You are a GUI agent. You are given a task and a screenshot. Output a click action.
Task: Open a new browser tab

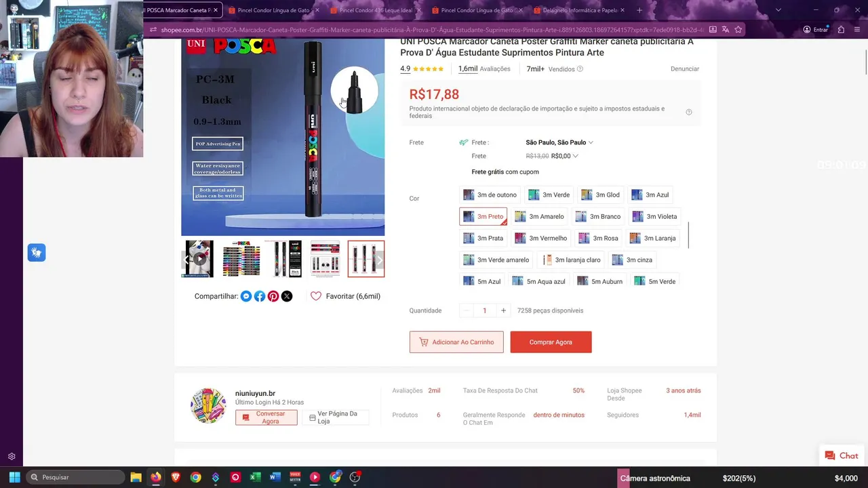pos(639,10)
